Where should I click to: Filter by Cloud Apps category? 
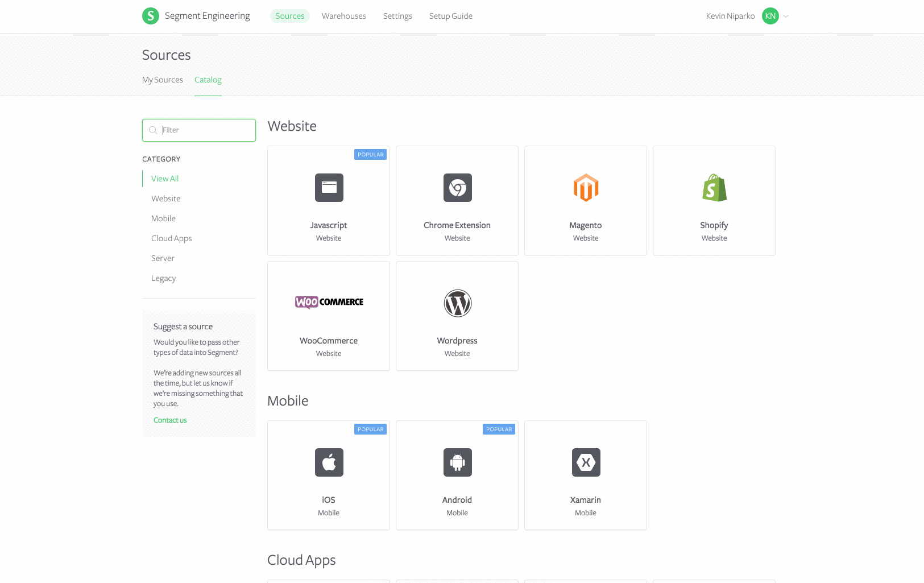click(x=172, y=238)
